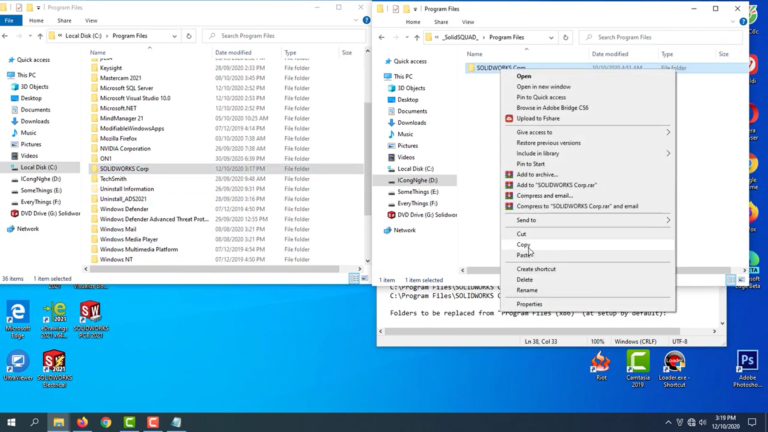Launch Chrome from taskbar
768x432 pixels.
105,422
